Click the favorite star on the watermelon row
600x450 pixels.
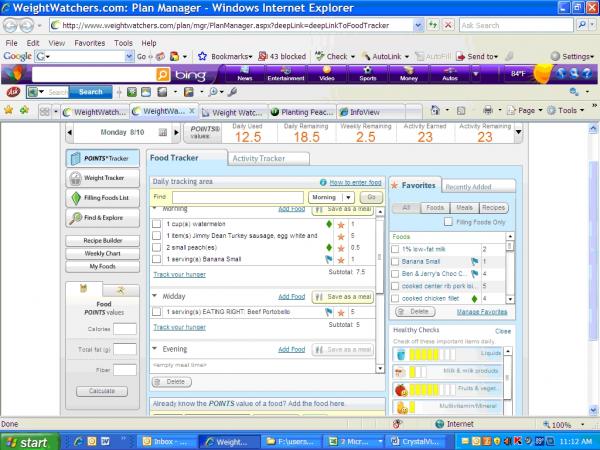pyautogui.click(x=341, y=225)
